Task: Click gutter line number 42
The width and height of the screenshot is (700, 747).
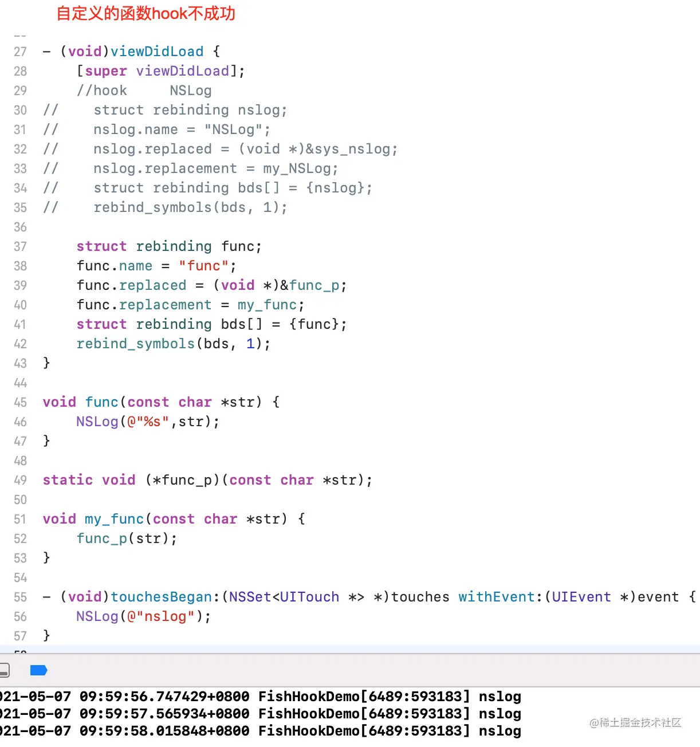Action: point(20,344)
